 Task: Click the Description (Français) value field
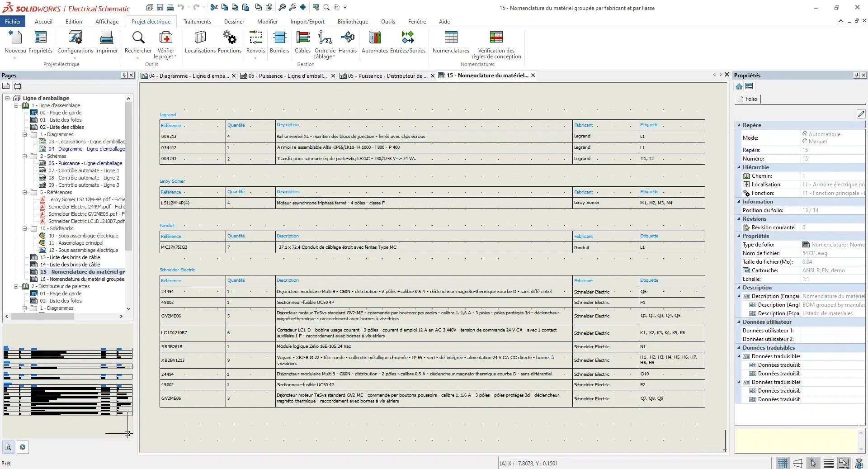tap(833, 296)
